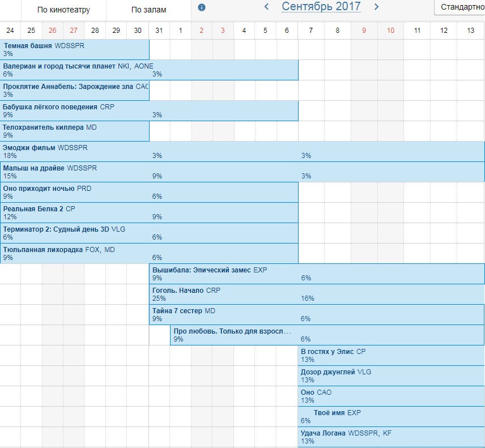Go to previous month arrow

tap(266, 6)
